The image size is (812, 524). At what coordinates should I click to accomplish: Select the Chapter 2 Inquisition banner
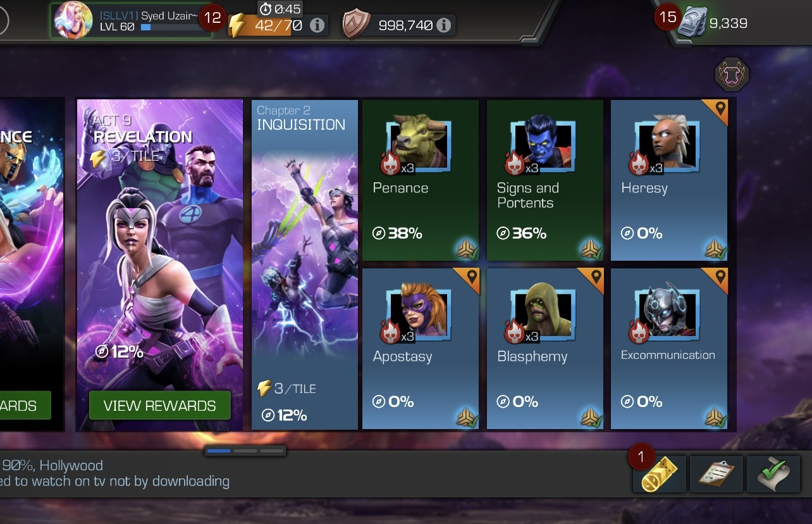(305, 265)
